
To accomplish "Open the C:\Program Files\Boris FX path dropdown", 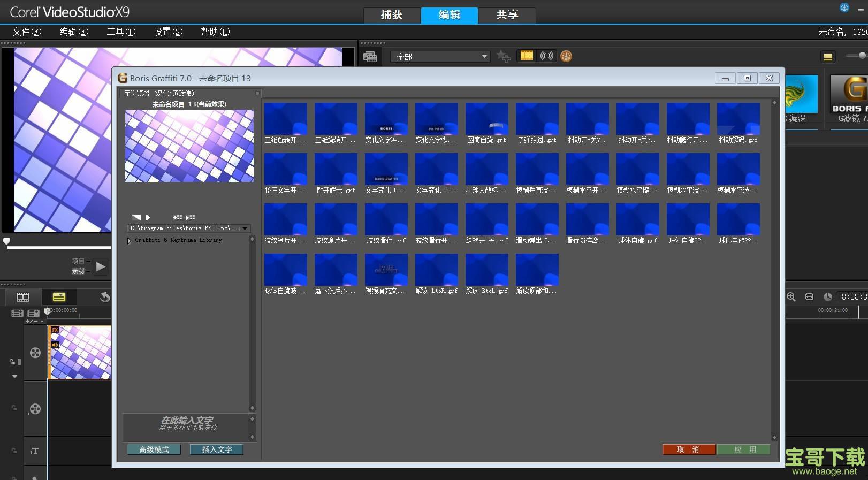I will tap(189, 228).
